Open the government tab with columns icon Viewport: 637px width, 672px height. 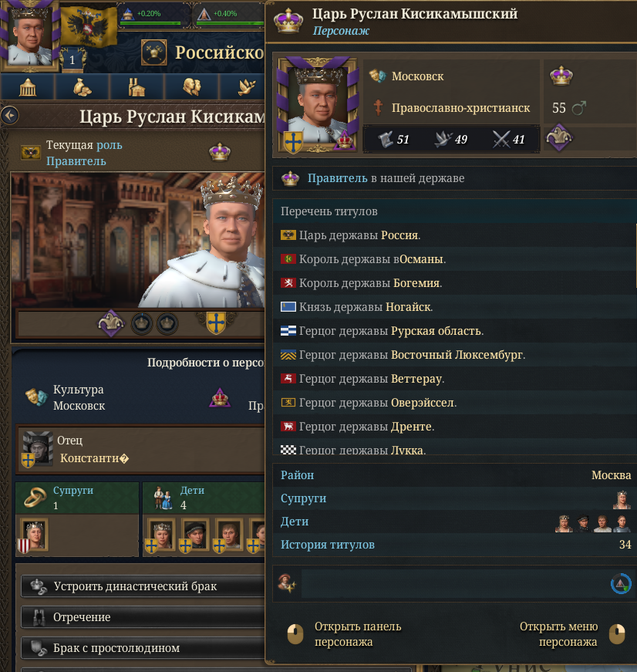point(28,87)
